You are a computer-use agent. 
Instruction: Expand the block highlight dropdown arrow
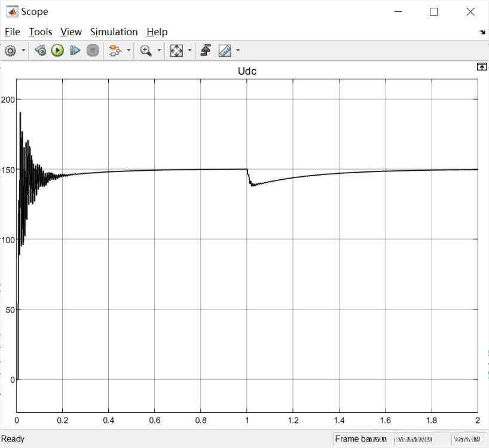point(129,50)
